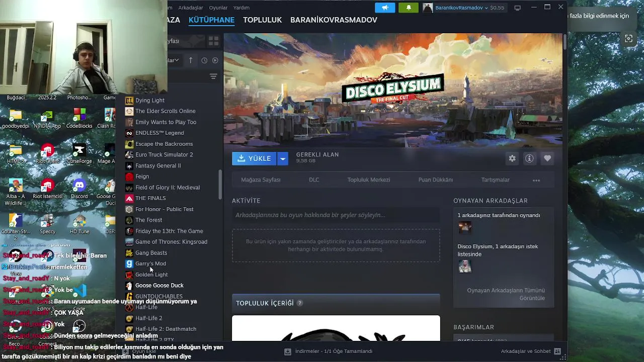The image size is (644, 362).
Task: Open the Arkadaşlar menu
Action: click(x=190, y=8)
